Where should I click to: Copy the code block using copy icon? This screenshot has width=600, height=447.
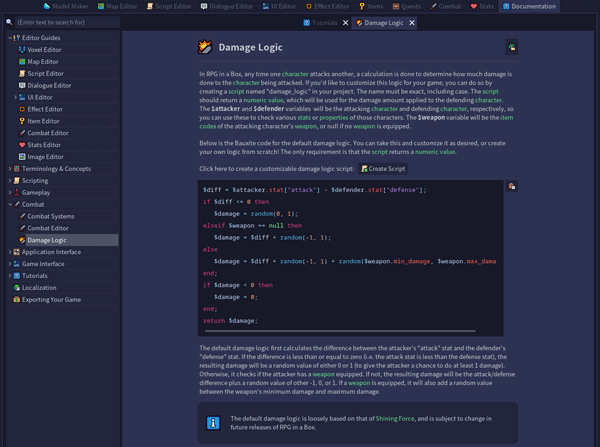click(x=512, y=186)
